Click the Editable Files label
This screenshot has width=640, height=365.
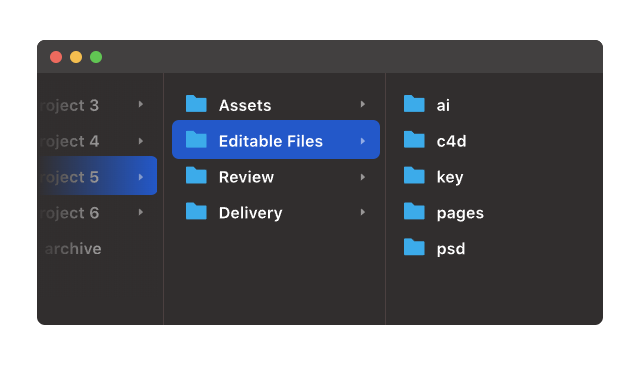[271, 141]
